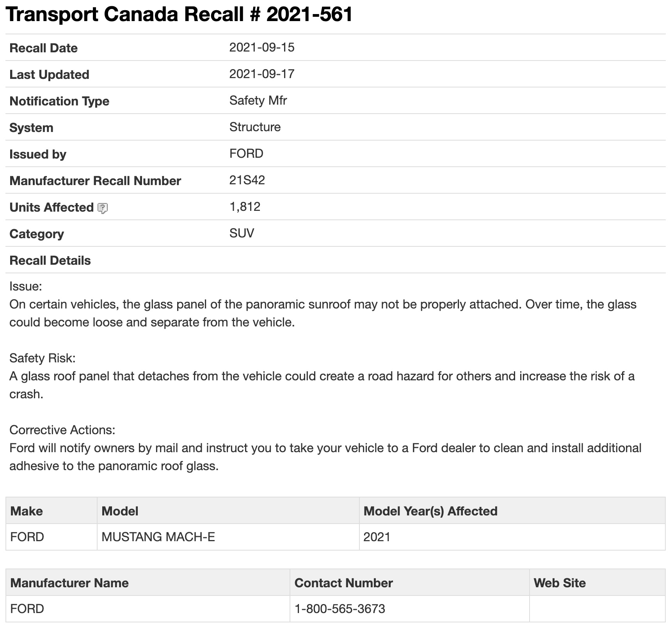The height and width of the screenshot is (631, 672).
Task: Click the Structure system value
Action: 255,127
